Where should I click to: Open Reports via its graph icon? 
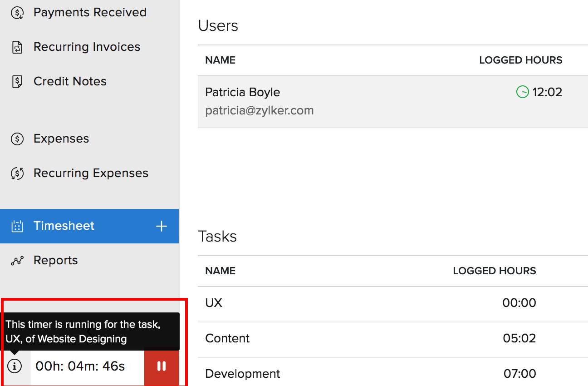click(x=17, y=260)
